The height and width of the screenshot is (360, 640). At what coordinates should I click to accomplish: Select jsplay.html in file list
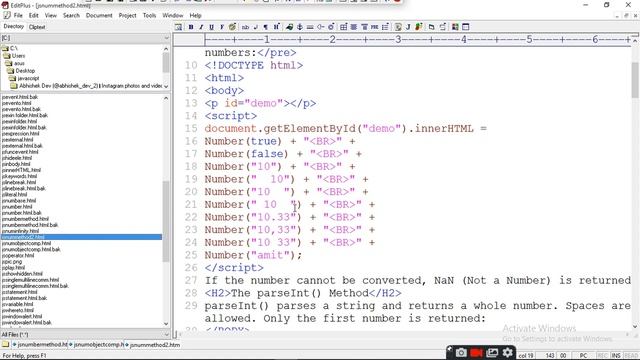point(13,268)
